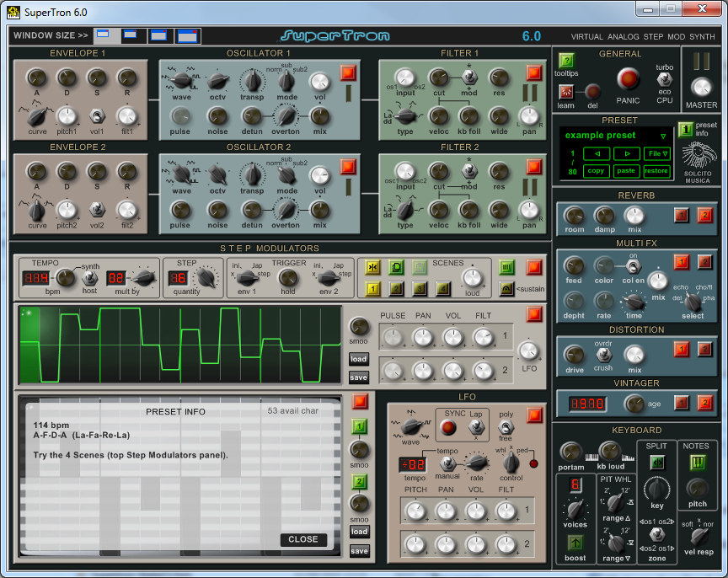728x578 pixels.
Task: Click the Distortion drive knob
Action: [575, 356]
